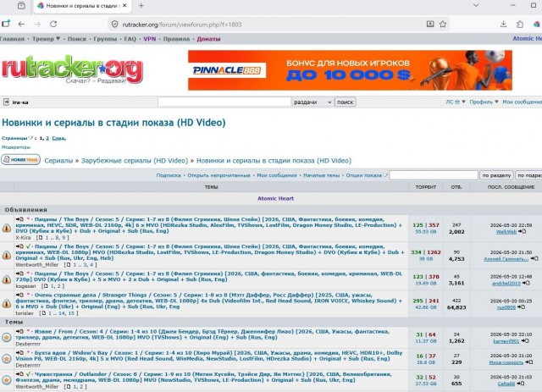Open page 9 of the Пацаны 2160p topic

(64, 238)
